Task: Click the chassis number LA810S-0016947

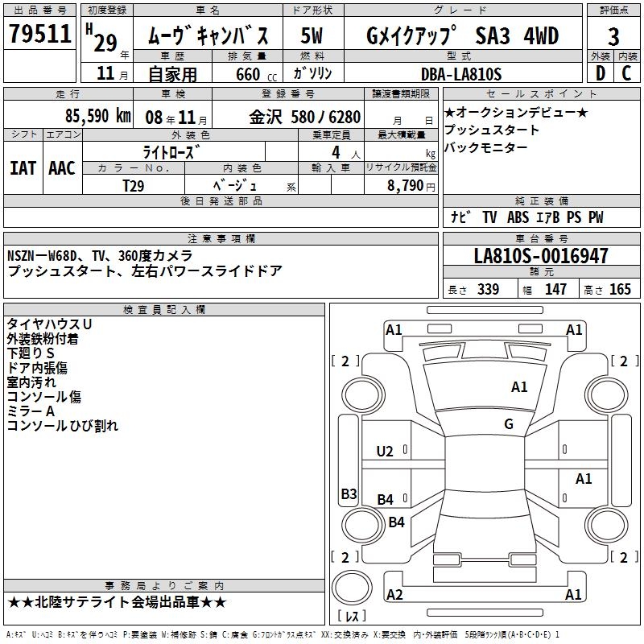Action: click(x=541, y=255)
